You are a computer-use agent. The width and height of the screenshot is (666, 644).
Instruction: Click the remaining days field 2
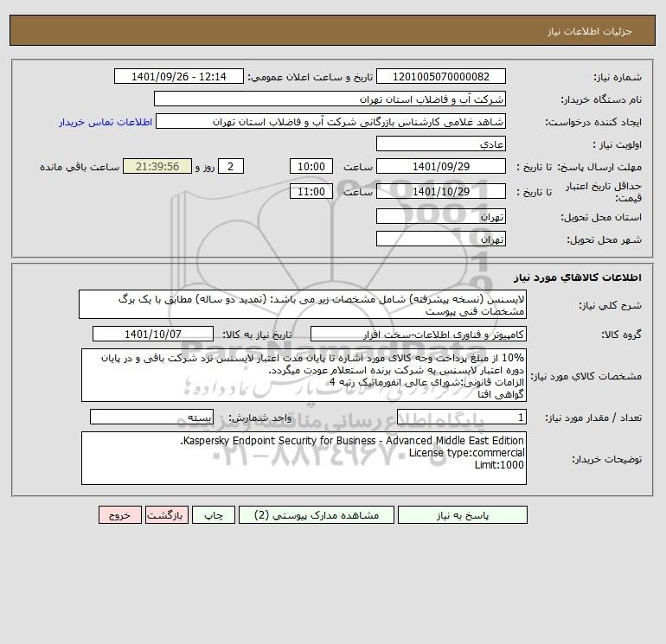(x=231, y=167)
